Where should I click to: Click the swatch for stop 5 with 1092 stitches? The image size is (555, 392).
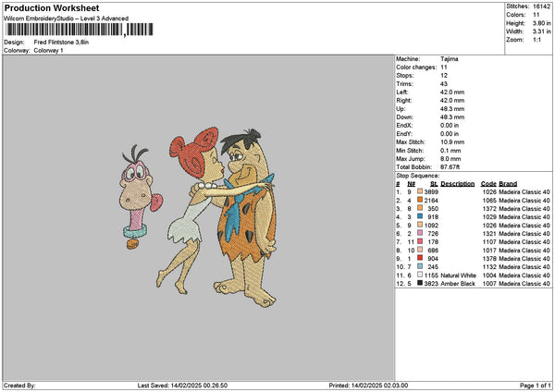[x=420, y=225]
